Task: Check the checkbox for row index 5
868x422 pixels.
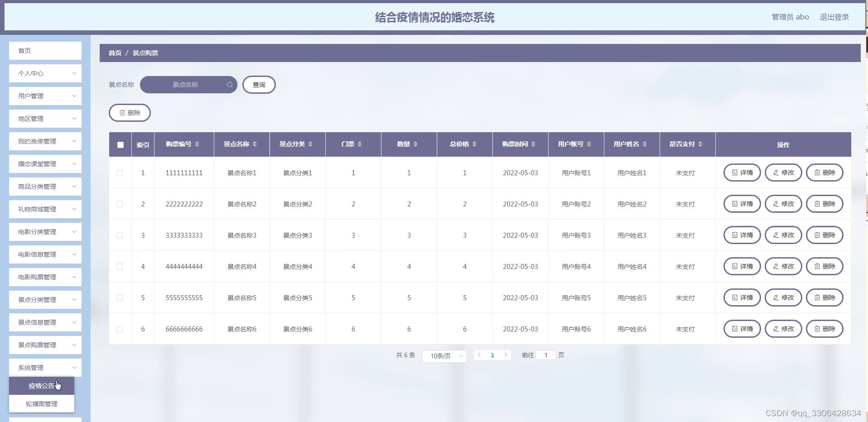Action: click(120, 298)
